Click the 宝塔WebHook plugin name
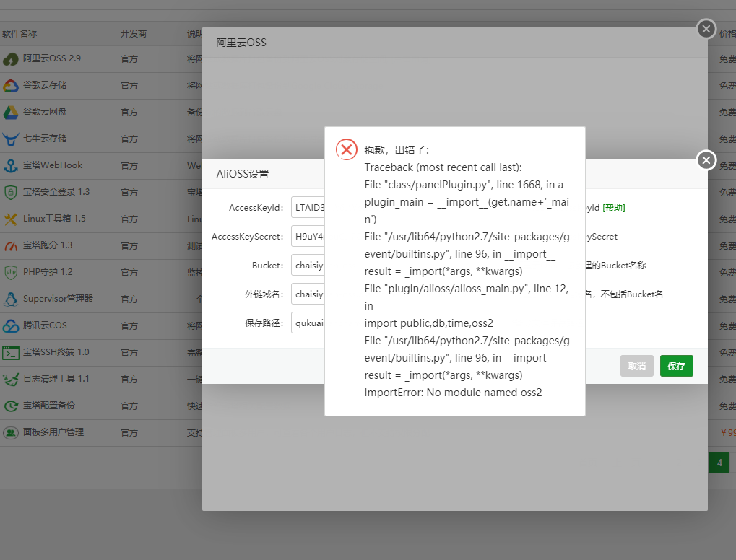The width and height of the screenshot is (736, 560). pyautogui.click(x=53, y=165)
